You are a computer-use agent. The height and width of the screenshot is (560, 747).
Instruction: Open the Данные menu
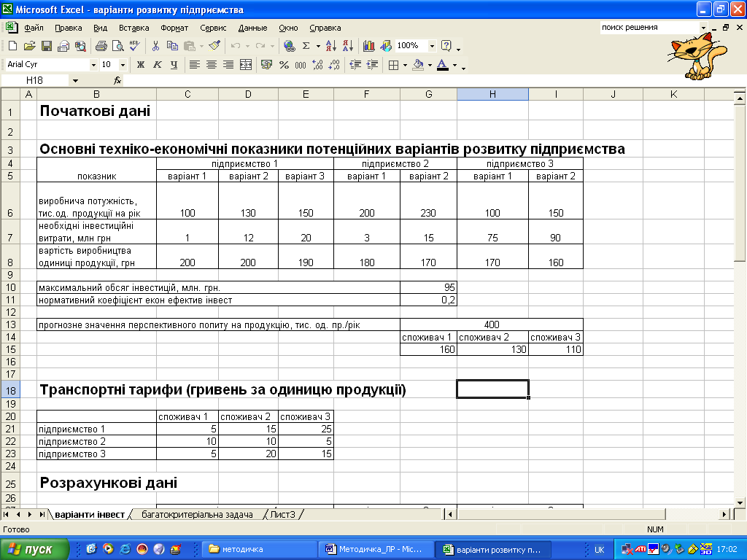point(252,28)
